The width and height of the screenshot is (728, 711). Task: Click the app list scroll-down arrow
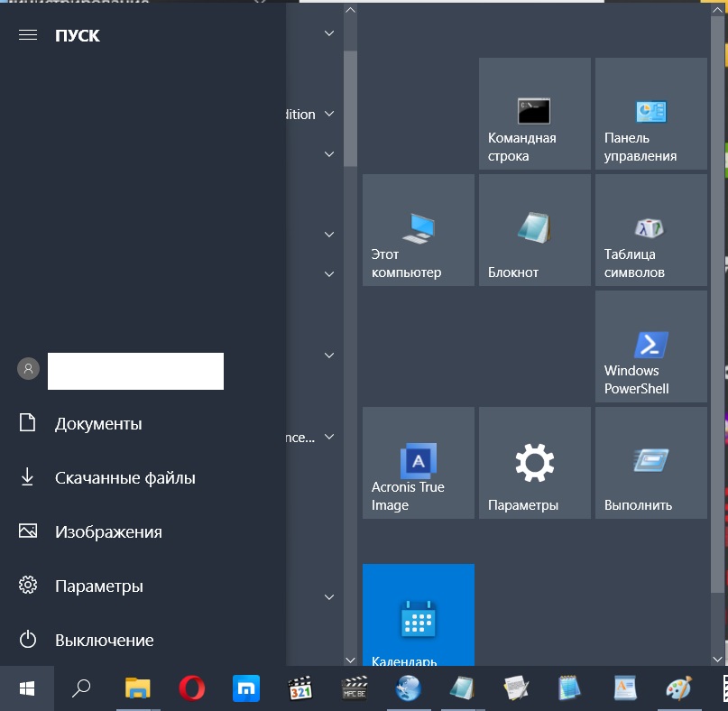pos(351,660)
